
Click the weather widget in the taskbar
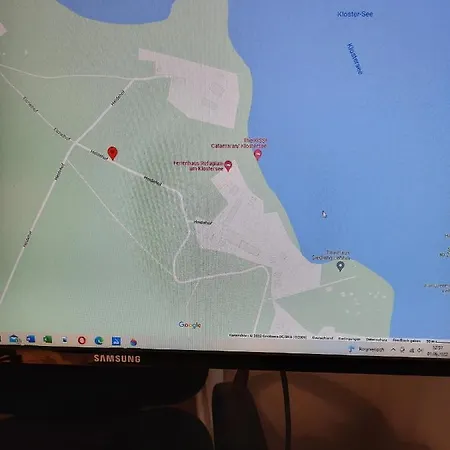point(366,349)
